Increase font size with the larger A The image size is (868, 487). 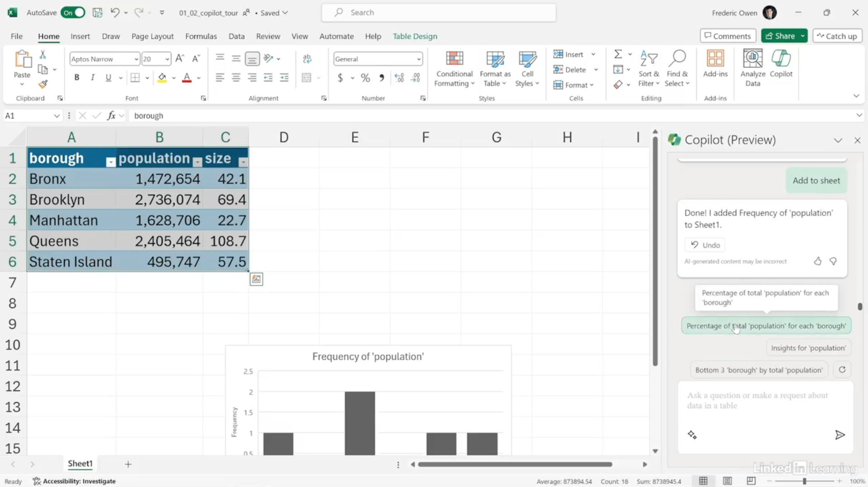click(x=180, y=58)
